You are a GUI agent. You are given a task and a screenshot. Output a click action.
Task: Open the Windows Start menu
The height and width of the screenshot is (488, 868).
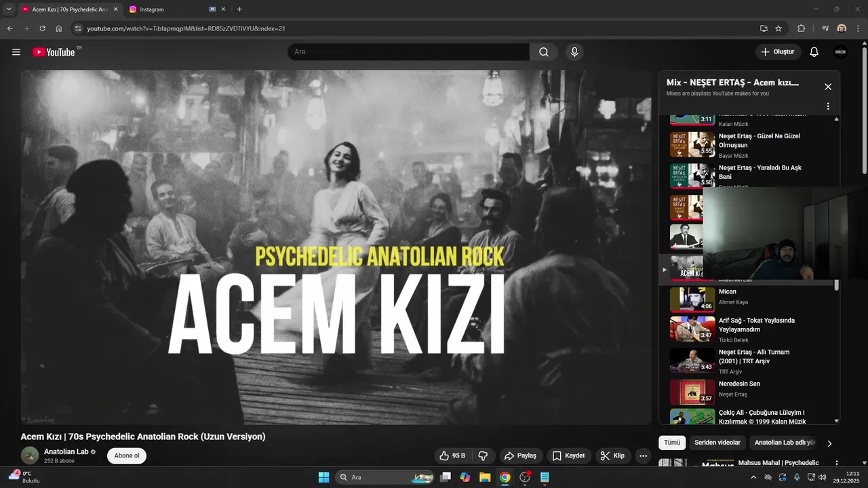pyautogui.click(x=323, y=477)
